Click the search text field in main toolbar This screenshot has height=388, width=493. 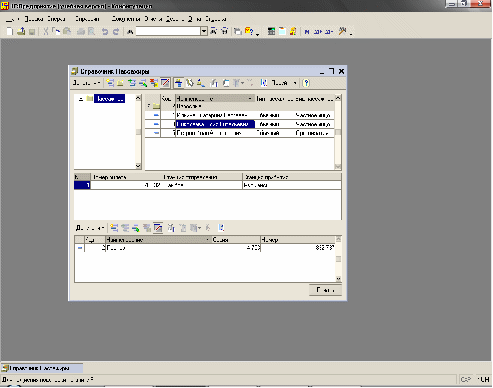click(168, 31)
